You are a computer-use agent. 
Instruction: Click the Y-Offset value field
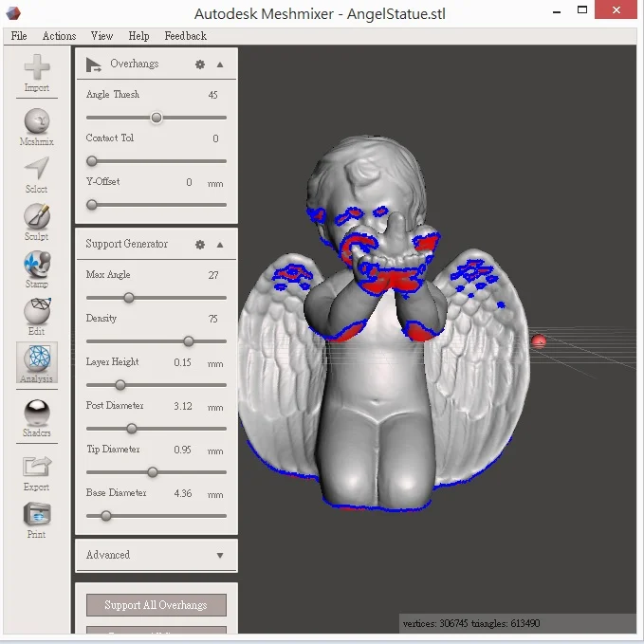(189, 182)
